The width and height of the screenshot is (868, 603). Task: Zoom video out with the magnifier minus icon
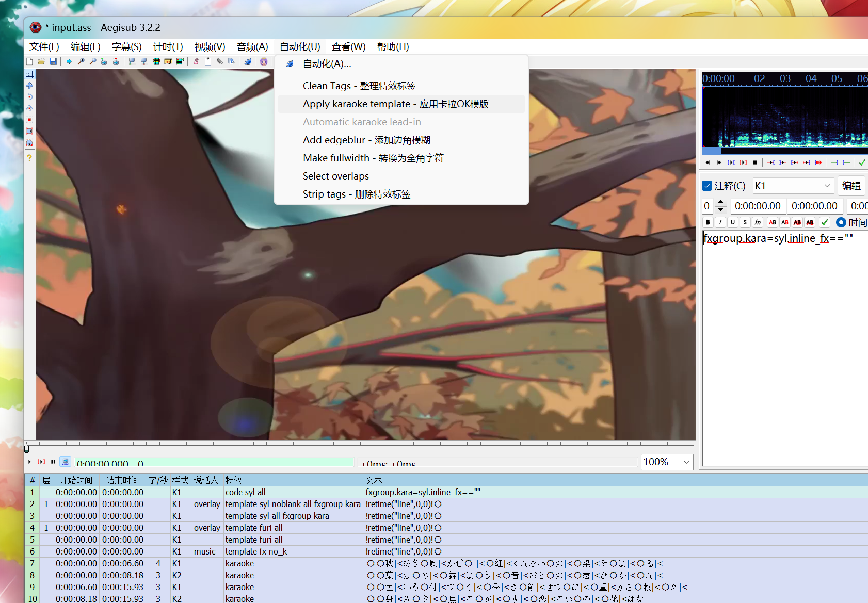pos(93,61)
